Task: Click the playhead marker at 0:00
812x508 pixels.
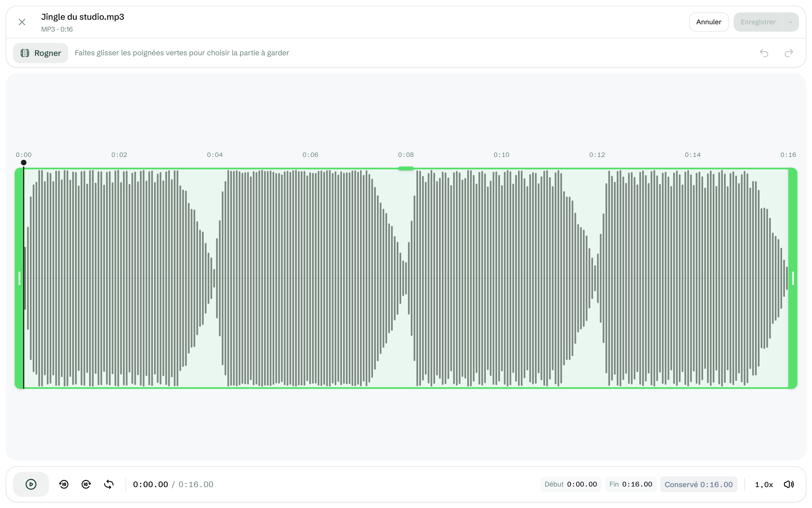Action: [x=23, y=163]
